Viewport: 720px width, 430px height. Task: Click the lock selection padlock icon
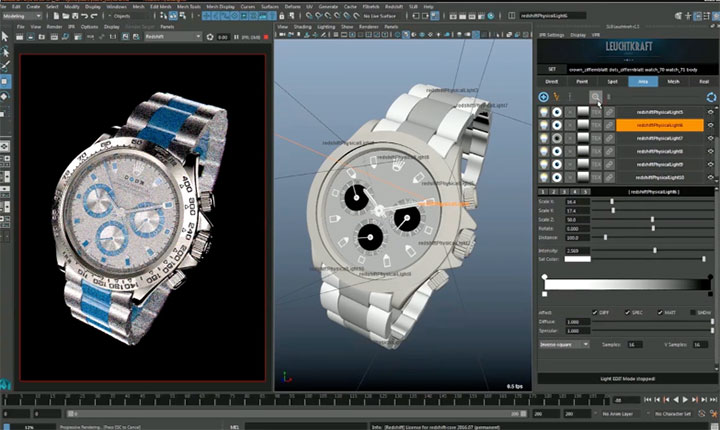[282, 16]
